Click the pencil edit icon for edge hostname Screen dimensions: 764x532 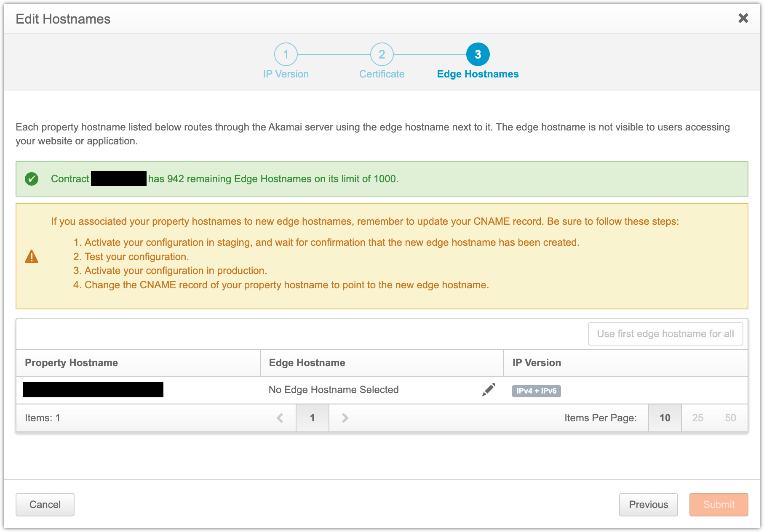[489, 390]
